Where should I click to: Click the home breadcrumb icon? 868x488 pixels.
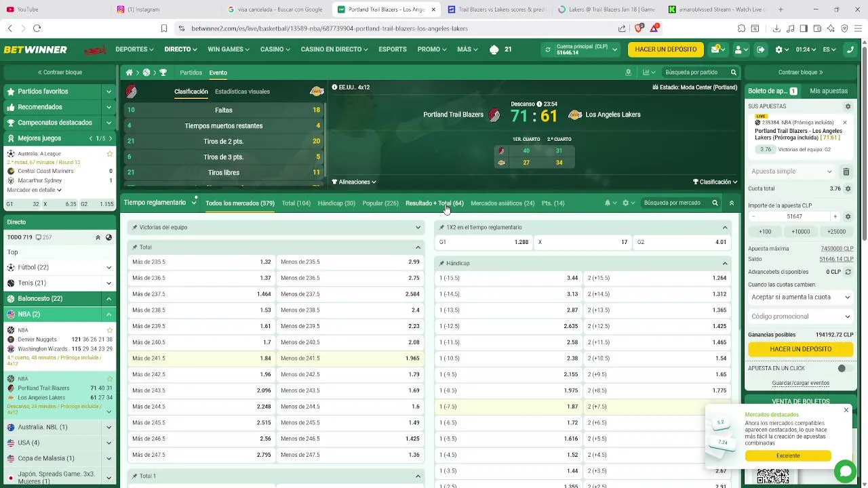click(x=129, y=73)
